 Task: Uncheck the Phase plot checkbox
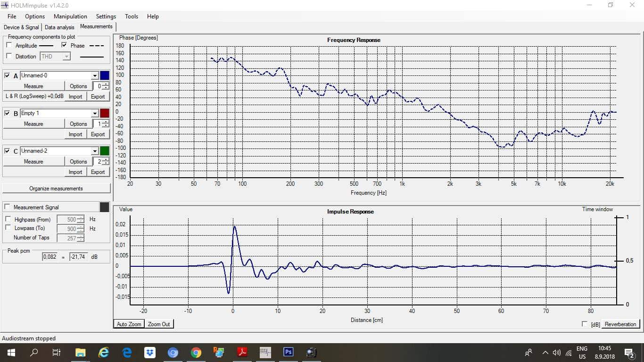(x=65, y=45)
